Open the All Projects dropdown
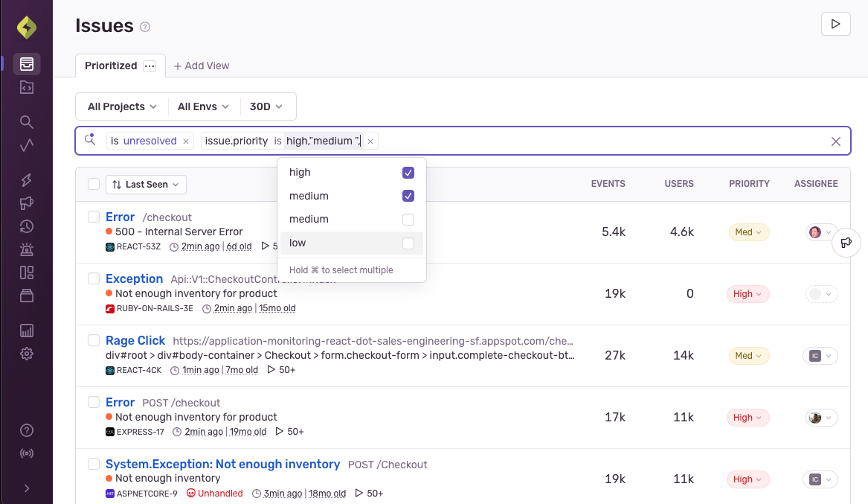Viewport: 868px width, 504px height. pos(122,106)
